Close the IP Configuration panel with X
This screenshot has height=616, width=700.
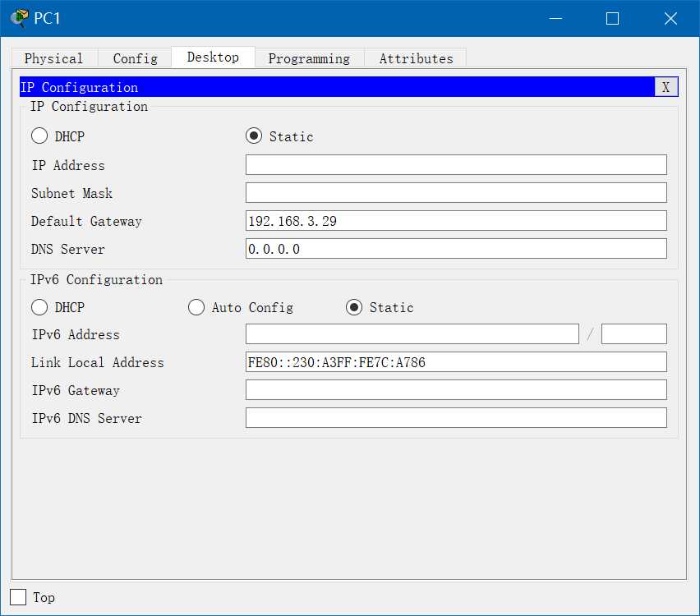click(665, 87)
